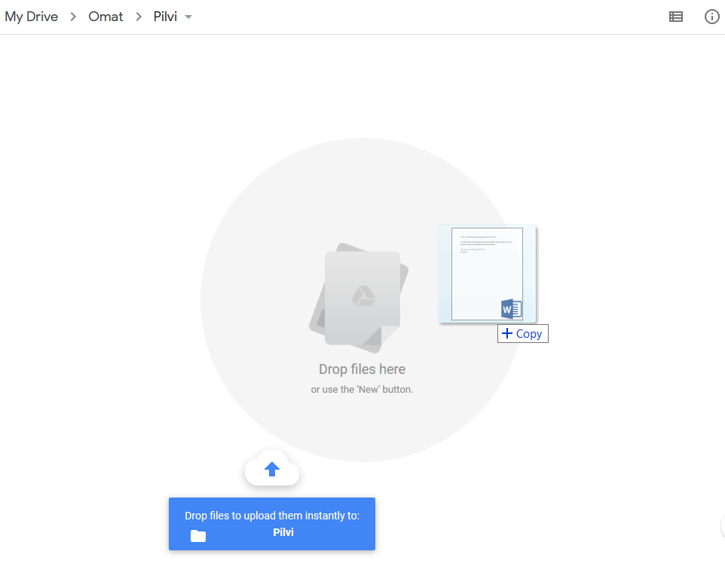Switch to list view layout
This screenshot has height=588, width=725.
pyautogui.click(x=676, y=17)
